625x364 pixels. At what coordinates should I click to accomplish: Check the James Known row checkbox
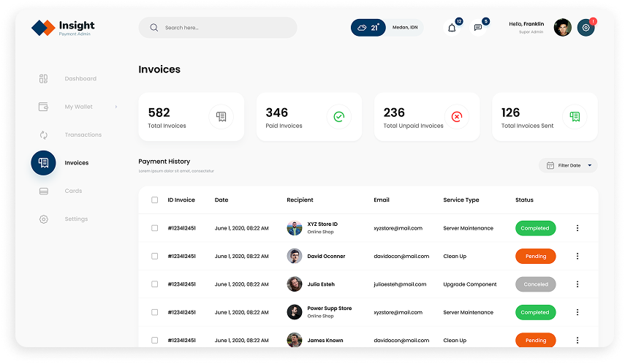point(155,340)
